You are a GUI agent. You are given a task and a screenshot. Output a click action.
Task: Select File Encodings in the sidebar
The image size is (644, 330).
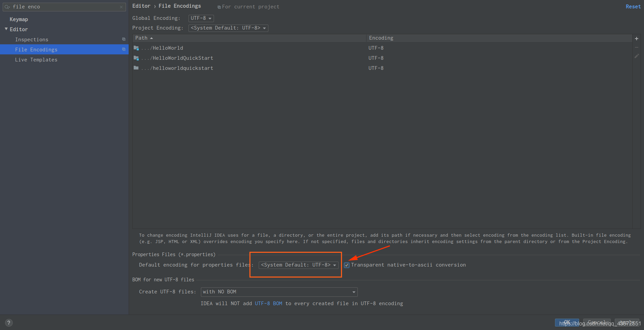pyautogui.click(x=64, y=49)
